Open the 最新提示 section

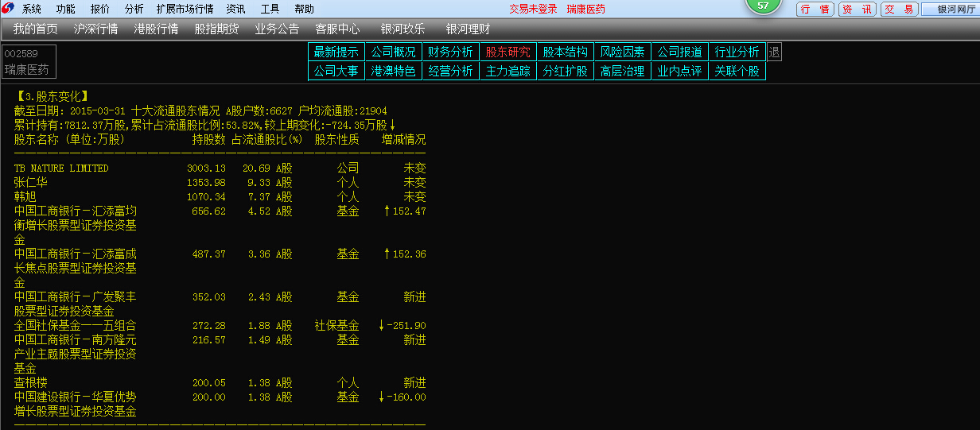pos(336,52)
